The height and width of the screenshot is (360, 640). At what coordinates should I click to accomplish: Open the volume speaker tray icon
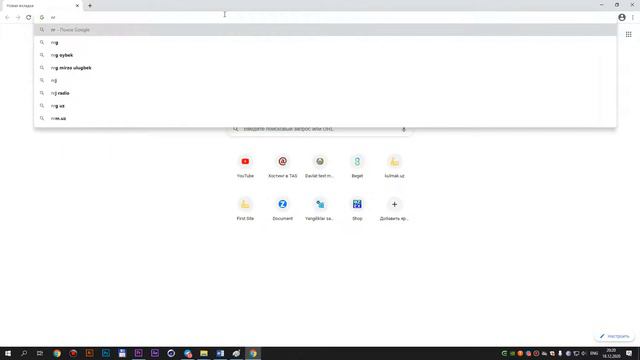point(584,353)
